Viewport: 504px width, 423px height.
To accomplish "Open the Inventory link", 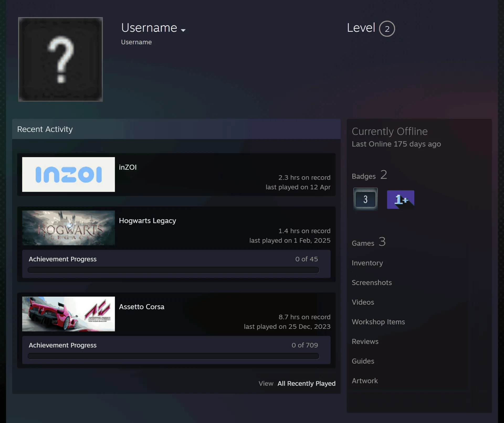I will 367,263.
